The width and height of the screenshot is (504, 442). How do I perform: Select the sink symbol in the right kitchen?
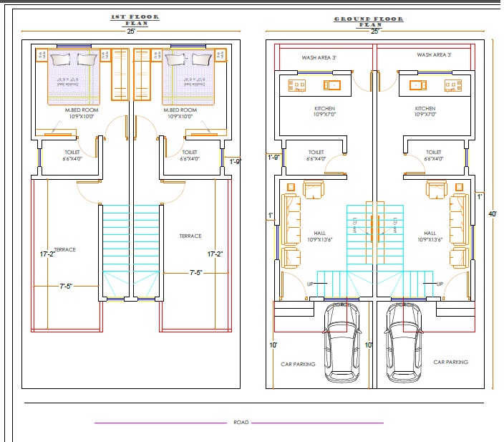(x=418, y=85)
